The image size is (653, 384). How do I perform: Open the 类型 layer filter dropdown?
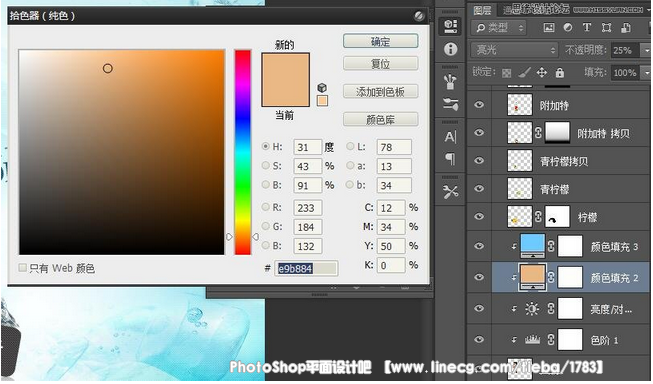click(499, 28)
